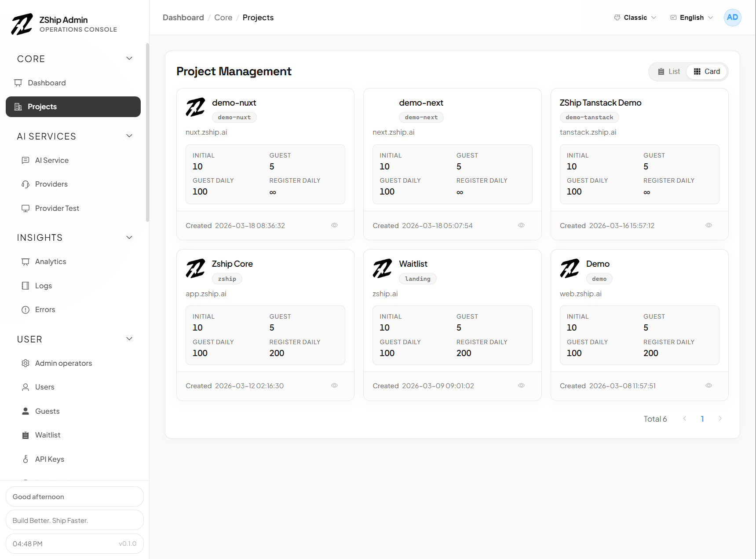Click the Errors warning icon in sidebar
Screen dimensions: 756x559
click(26, 310)
